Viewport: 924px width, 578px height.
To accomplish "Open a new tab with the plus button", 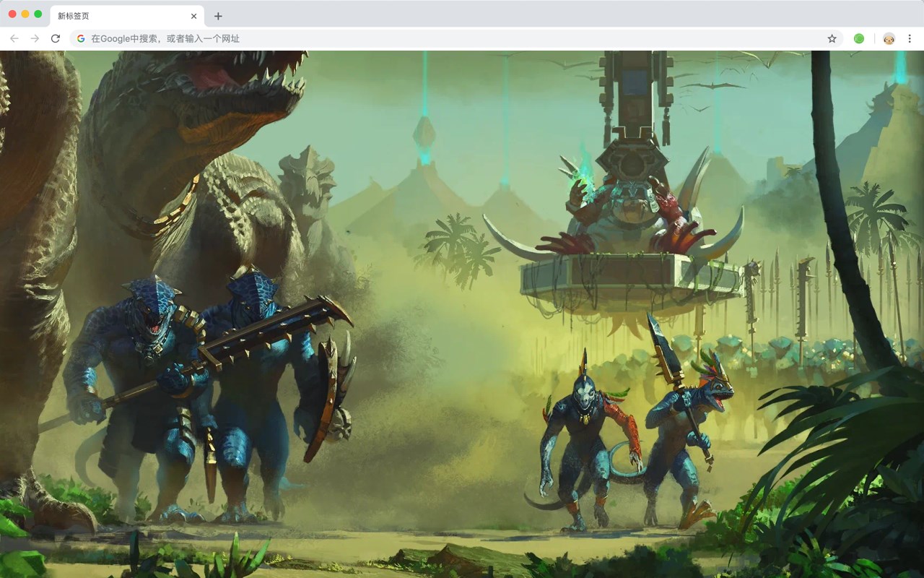I will (x=219, y=15).
